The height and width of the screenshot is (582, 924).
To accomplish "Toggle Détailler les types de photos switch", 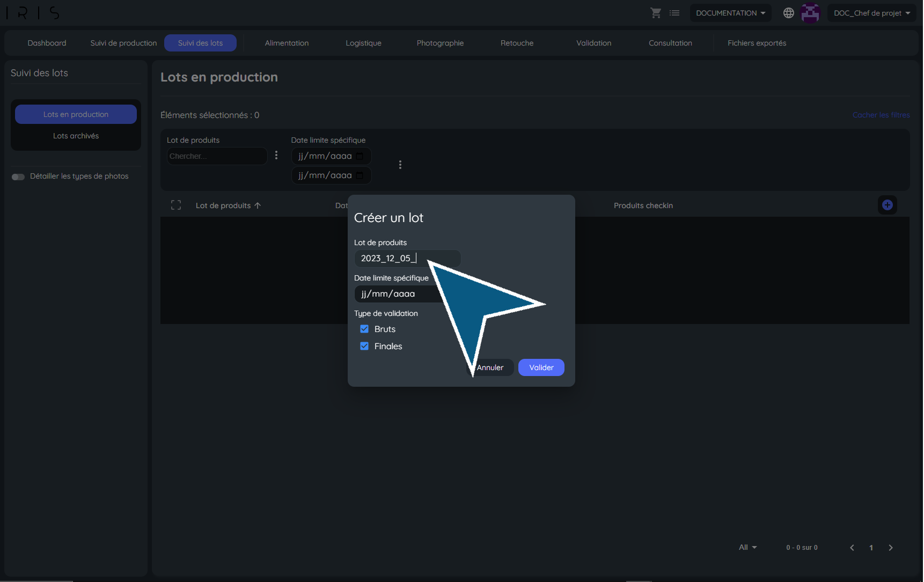I will [18, 176].
